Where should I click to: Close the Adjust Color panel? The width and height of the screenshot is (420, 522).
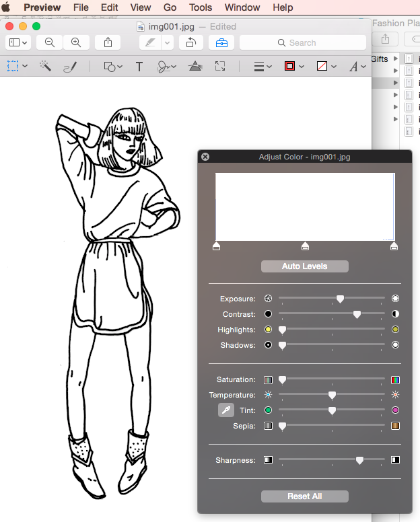coord(205,157)
